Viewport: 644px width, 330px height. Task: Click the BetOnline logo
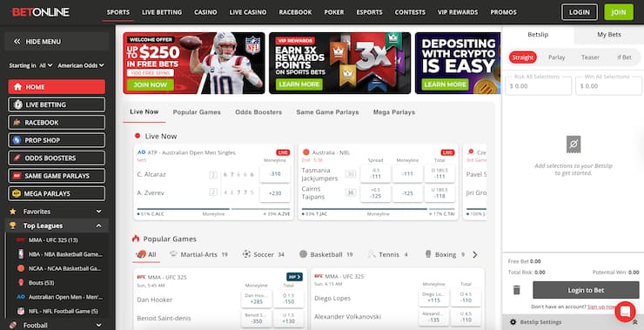point(41,12)
